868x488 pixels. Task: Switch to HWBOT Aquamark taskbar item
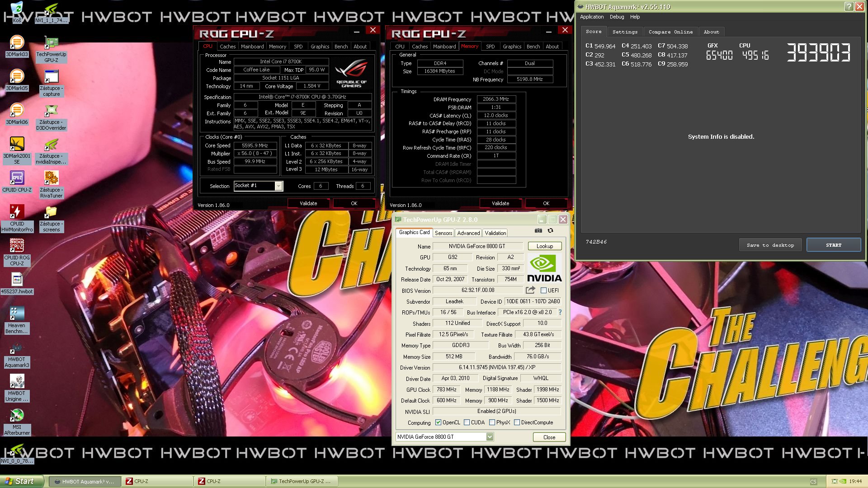coord(85,481)
